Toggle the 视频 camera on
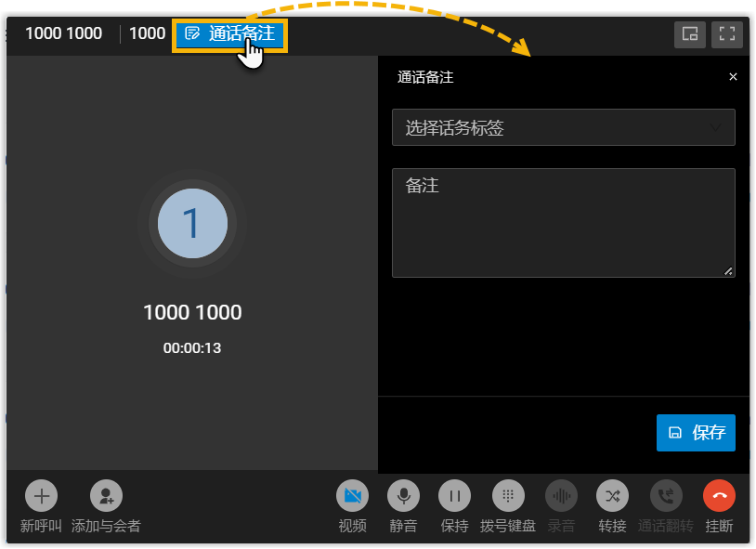 pos(353,496)
